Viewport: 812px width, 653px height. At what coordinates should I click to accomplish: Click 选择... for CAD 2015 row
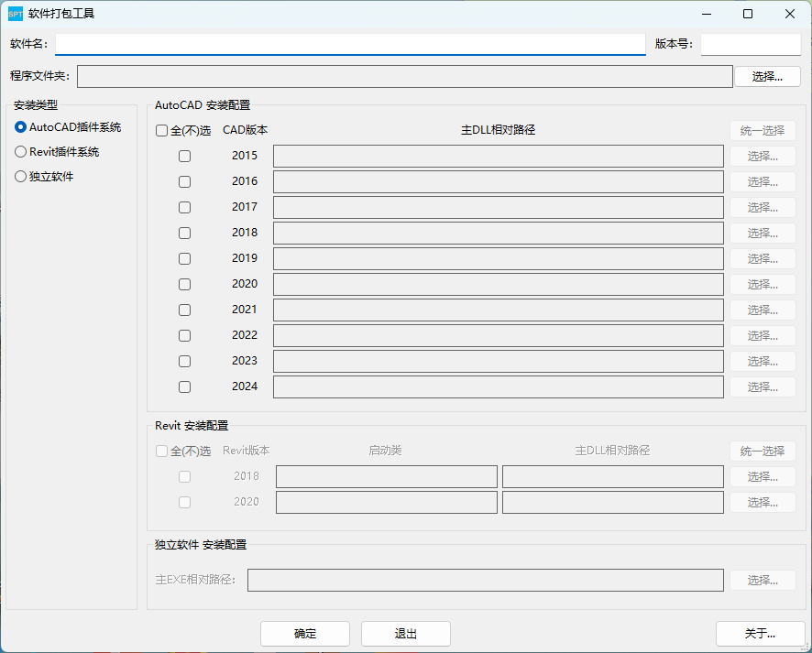(x=763, y=156)
